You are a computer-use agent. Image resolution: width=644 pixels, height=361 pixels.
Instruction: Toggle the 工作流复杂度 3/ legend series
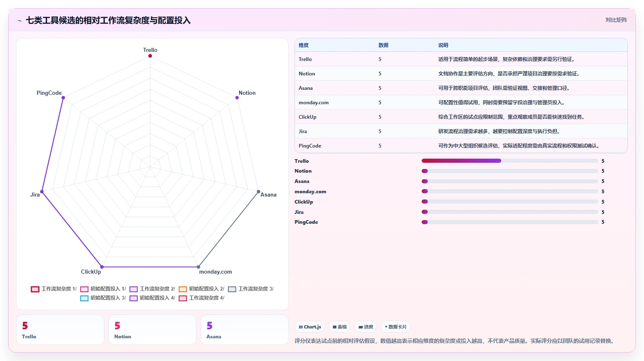(251, 289)
